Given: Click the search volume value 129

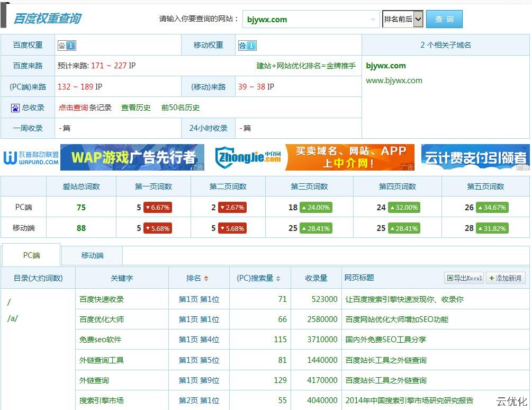Looking at the screenshot, I should pos(280,380).
